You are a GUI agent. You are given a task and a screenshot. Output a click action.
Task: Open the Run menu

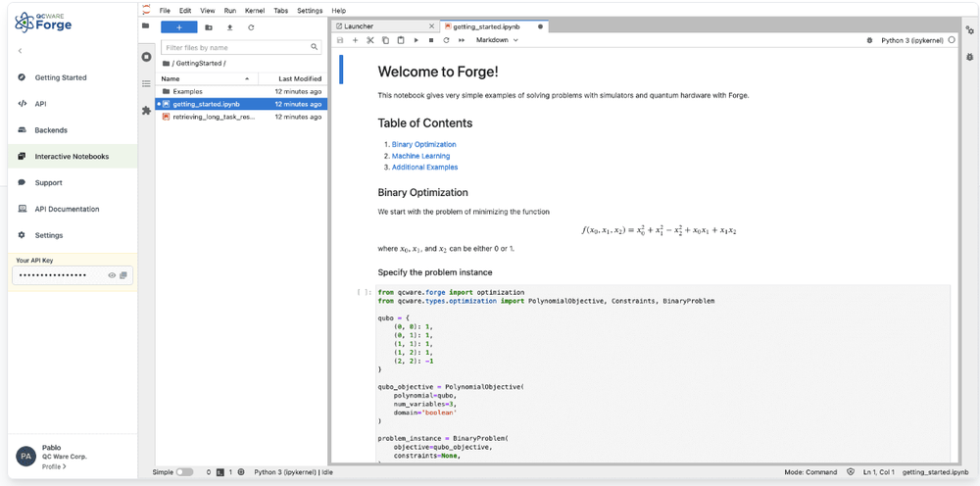(229, 11)
